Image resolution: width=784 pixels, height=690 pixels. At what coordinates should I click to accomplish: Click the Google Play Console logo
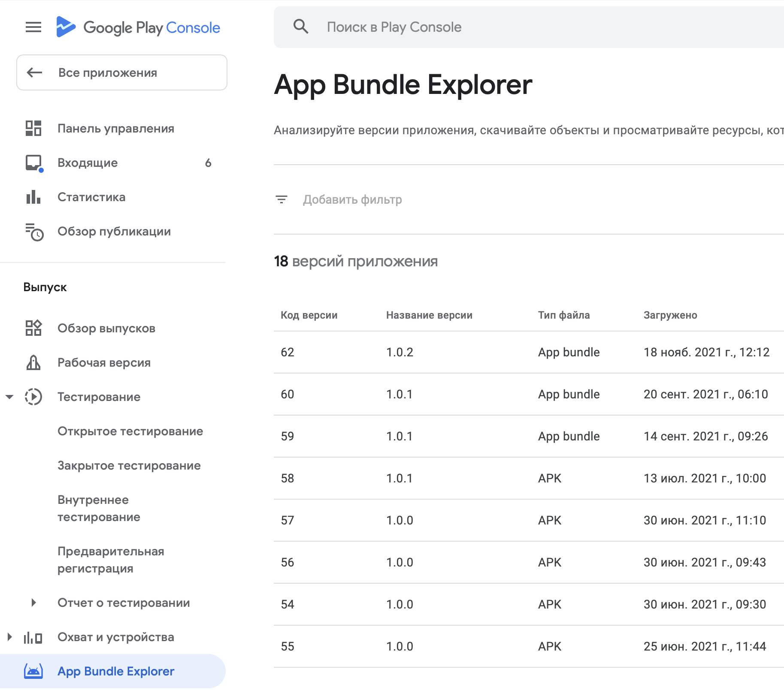138,27
